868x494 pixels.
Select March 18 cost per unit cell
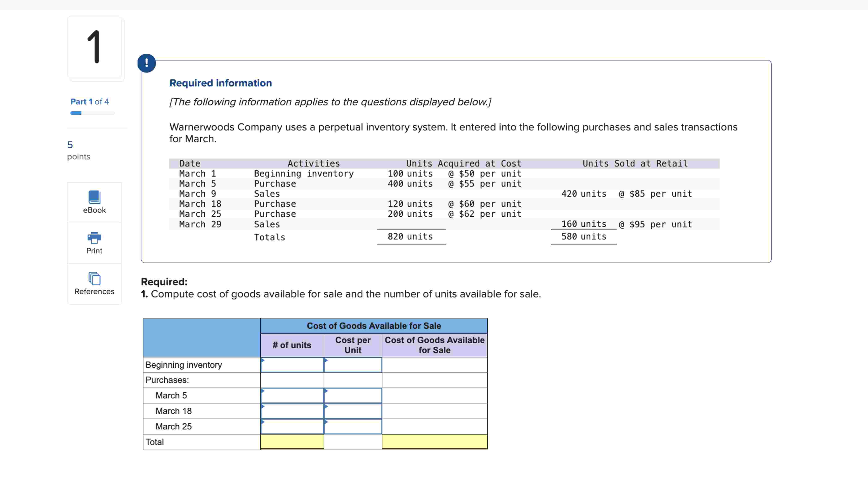tap(353, 411)
